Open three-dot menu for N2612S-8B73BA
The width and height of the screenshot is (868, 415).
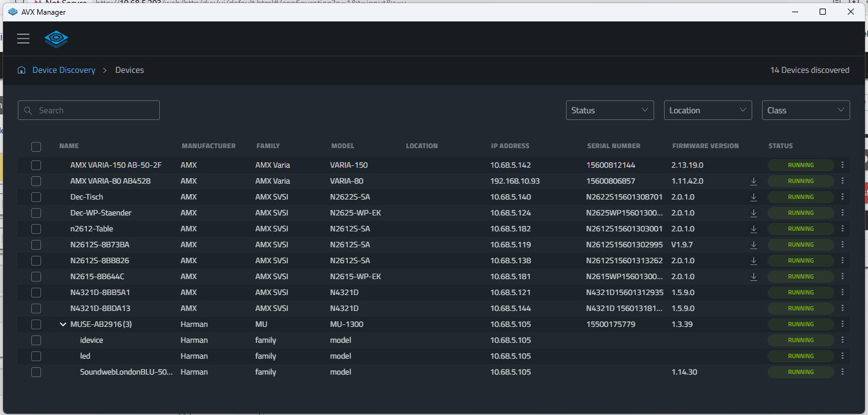tap(843, 245)
